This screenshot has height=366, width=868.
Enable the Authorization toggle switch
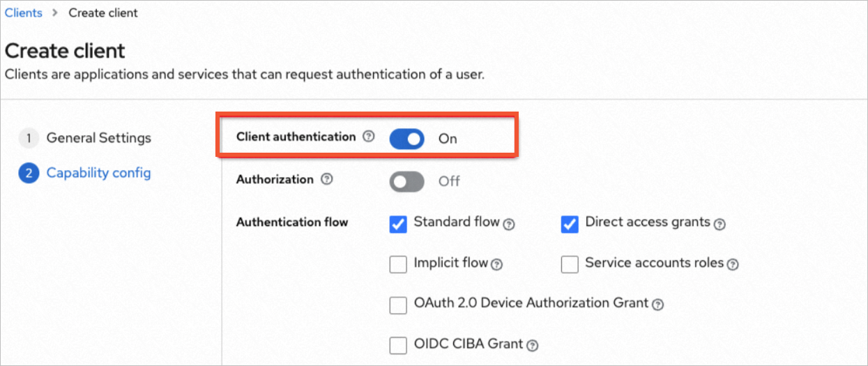[x=406, y=181]
